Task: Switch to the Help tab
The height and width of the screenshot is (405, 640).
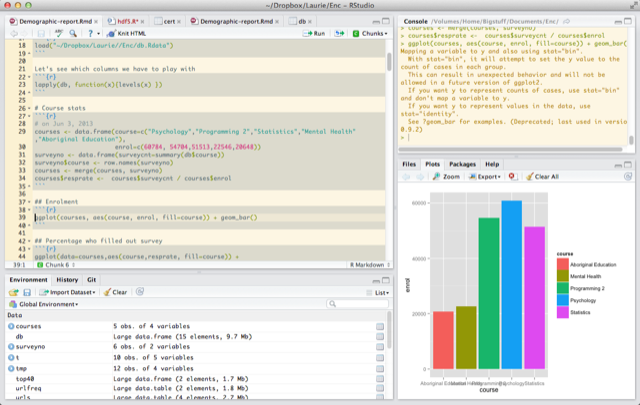Action: (492, 164)
